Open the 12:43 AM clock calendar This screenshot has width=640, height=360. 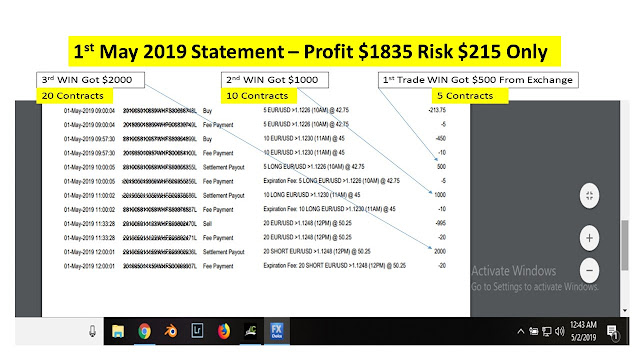[583, 331]
